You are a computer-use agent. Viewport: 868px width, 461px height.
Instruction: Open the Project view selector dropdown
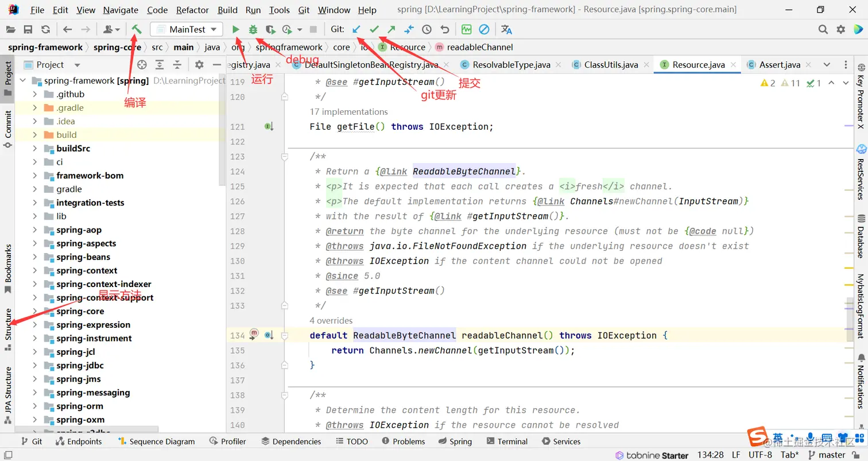(77, 65)
